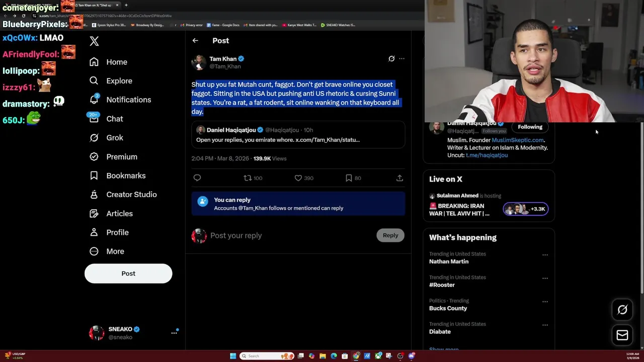The width and height of the screenshot is (644, 362).
Task: Open Tam Khan's profile name
Action: pos(223,59)
